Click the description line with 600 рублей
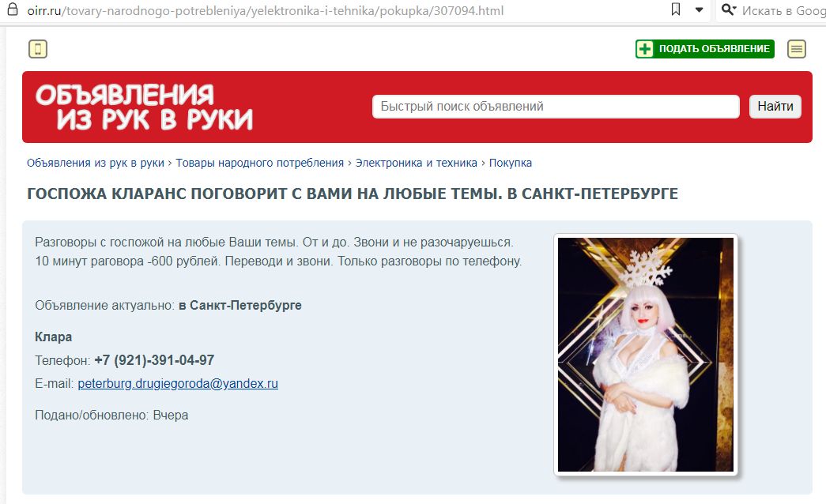The width and height of the screenshot is (826, 504). [278, 261]
